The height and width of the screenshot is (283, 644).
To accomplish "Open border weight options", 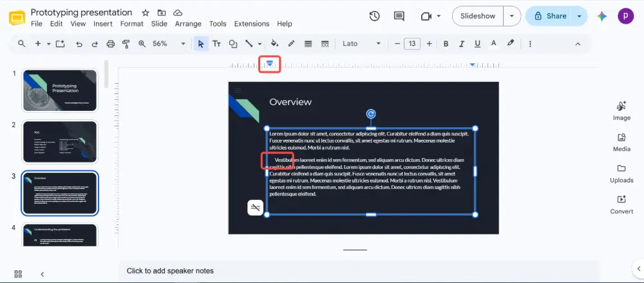I will 308,44.
